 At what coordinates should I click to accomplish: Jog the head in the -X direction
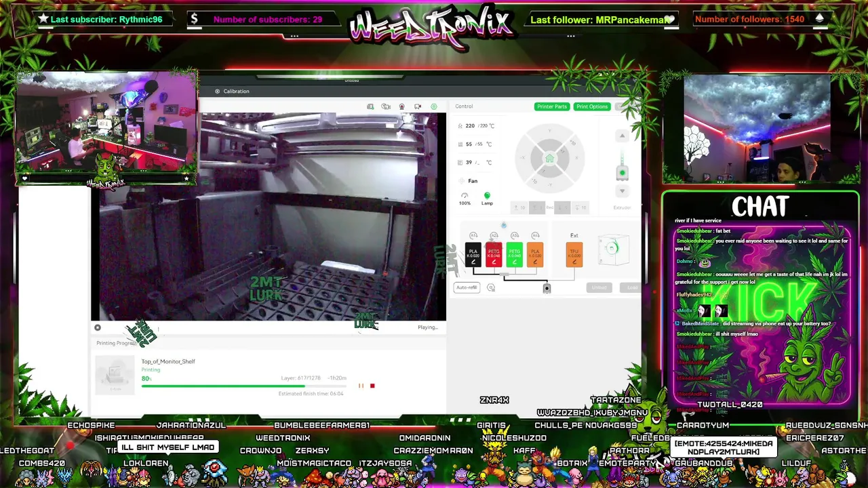click(x=524, y=159)
